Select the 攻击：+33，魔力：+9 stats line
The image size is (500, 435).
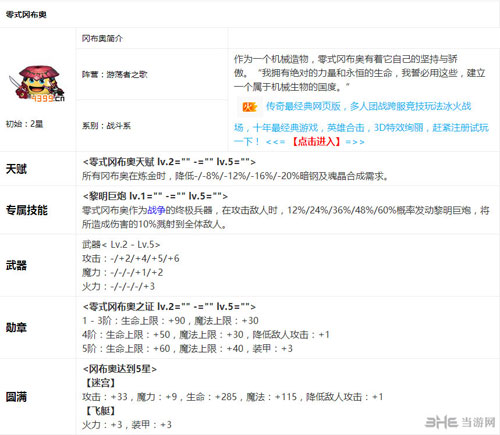pos(233,397)
